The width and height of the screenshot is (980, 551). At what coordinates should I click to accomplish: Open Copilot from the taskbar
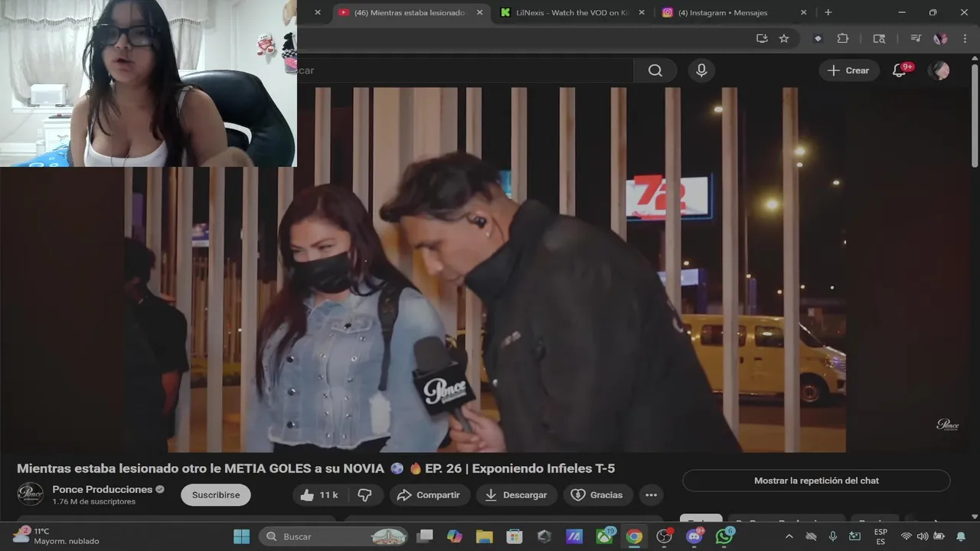[455, 536]
